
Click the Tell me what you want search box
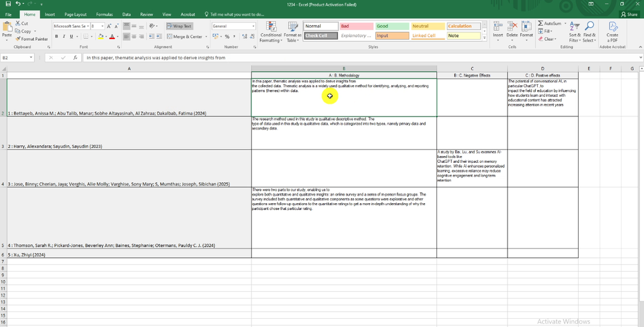tap(235, 14)
